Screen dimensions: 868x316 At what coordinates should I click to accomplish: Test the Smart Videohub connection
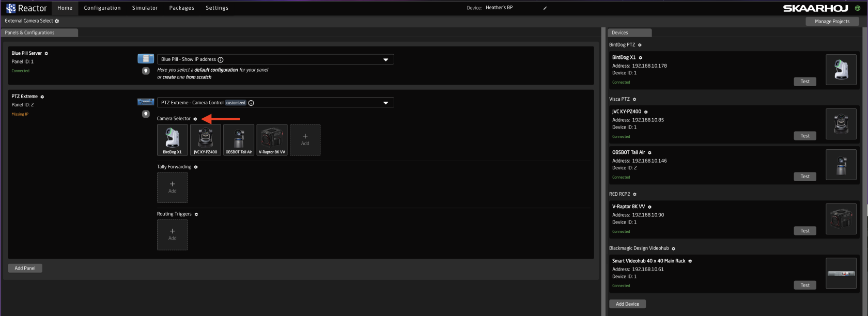click(x=805, y=285)
